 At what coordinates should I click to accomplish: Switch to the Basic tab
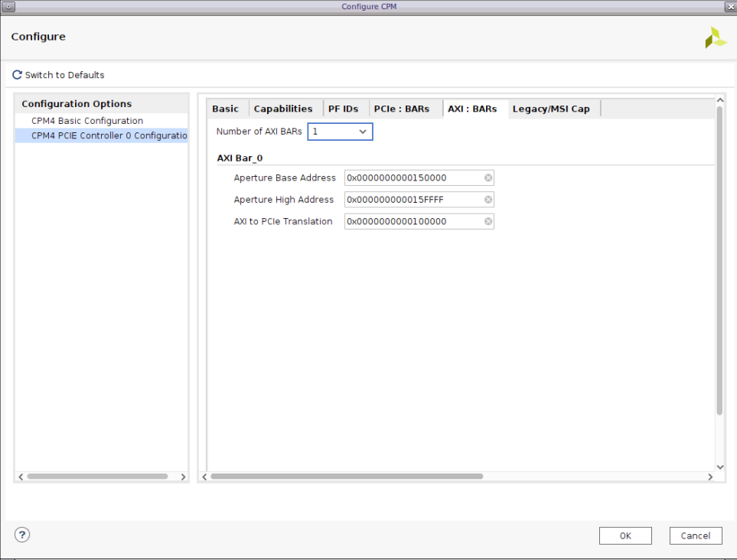[226, 109]
